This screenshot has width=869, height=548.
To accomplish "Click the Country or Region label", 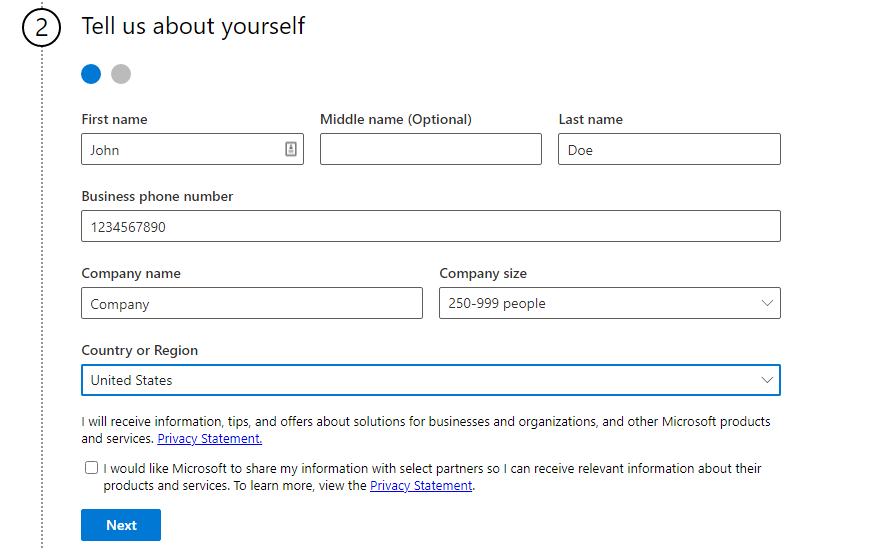I will tap(140, 350).
